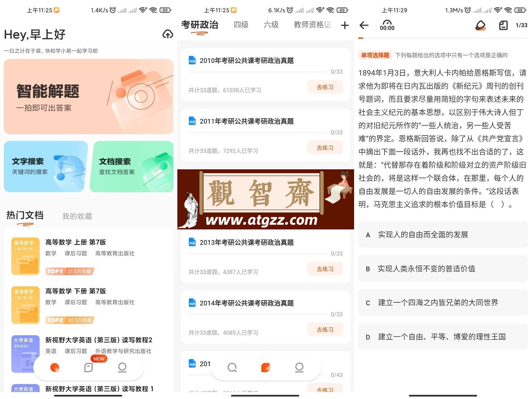Tap search icon in middle bottom bar
The height and width of the screenshot is (399, 532).
point(232,367)
